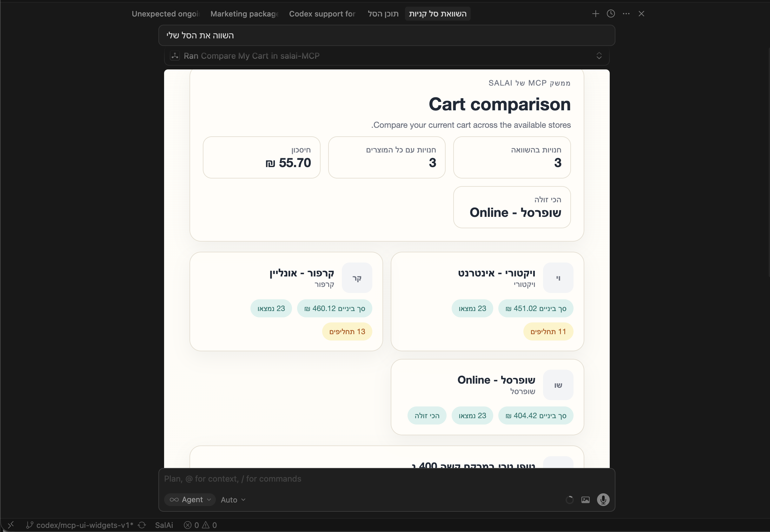Click the MCP tool icon beside Ran Compare

point(175,56)
